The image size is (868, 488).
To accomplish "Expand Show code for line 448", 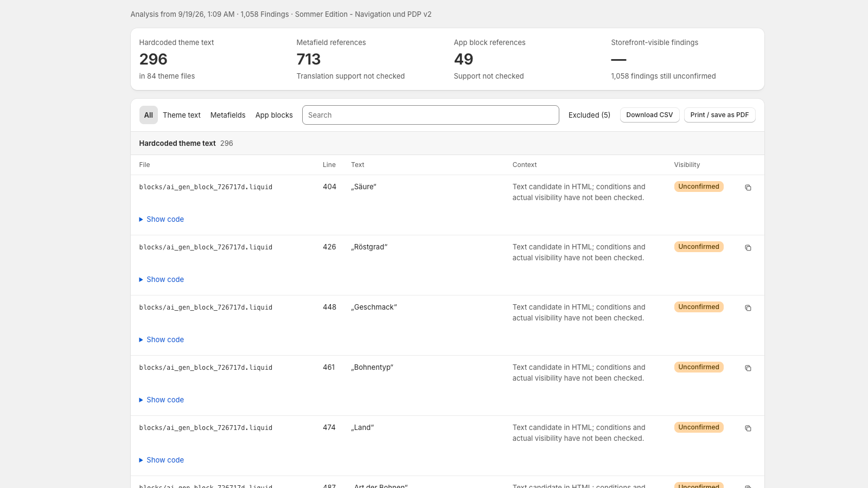I will pyautogui.click(x=162, y=339).
